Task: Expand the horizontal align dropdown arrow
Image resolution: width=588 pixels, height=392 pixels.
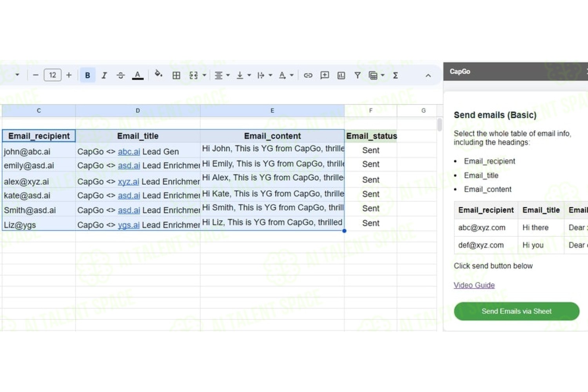Action: click(228, 75)
